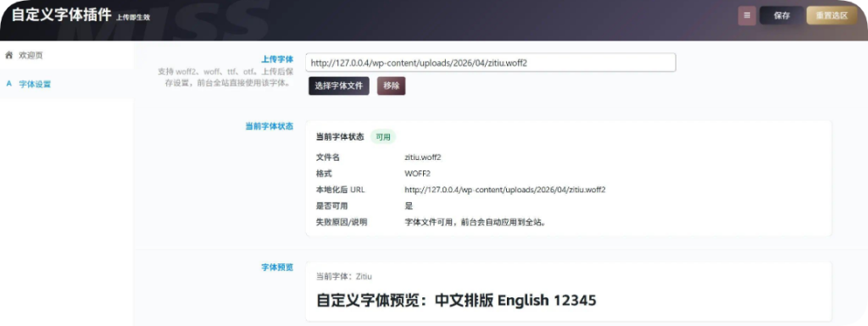Click the preview line ending English 12345
The width and height of the screenshot is (868, 326).
[x=456, y=301]
